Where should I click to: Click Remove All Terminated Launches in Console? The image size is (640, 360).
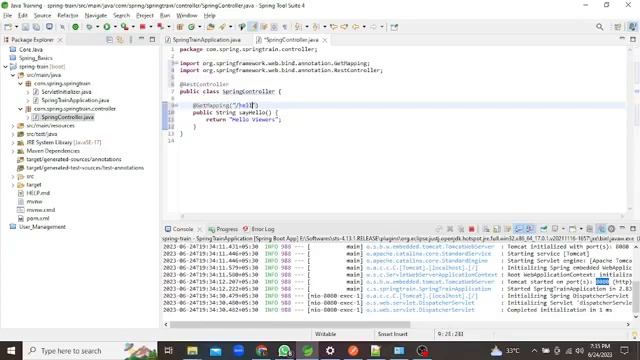[461, 229]
